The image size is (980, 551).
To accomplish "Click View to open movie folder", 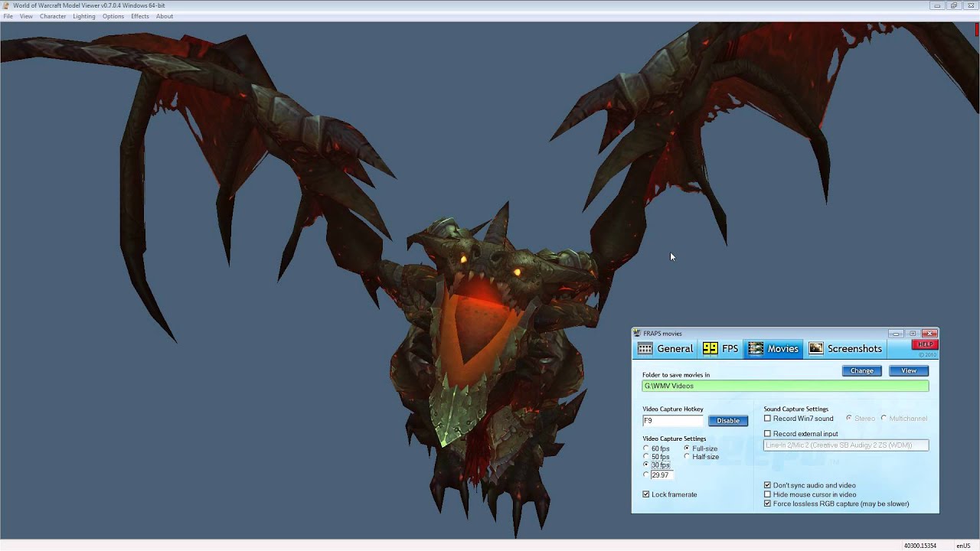I will click(x=909, y=370).
